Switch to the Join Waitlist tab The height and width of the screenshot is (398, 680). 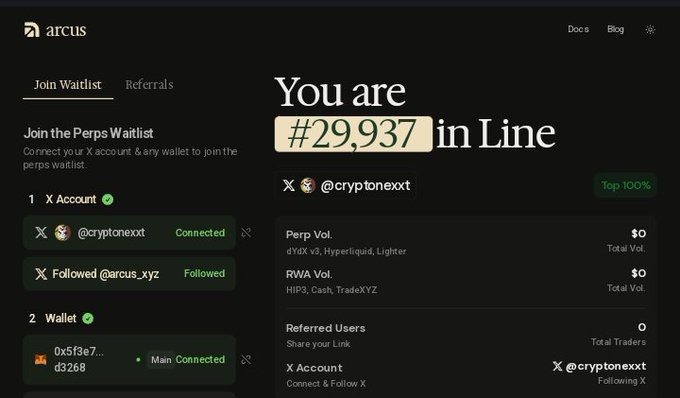pyautogui.click(x=68, y=85)
